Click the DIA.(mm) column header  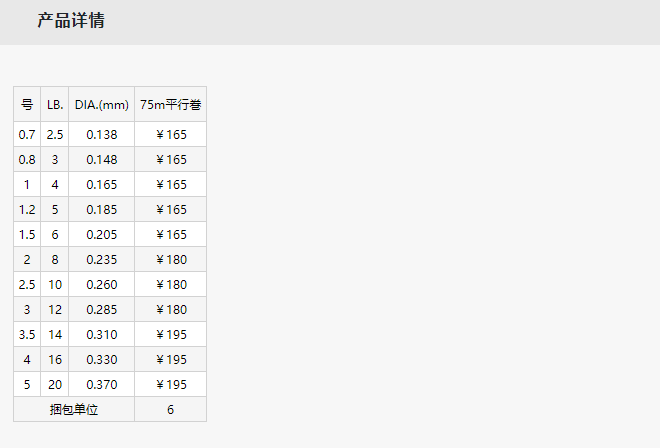tap(102, 104)
